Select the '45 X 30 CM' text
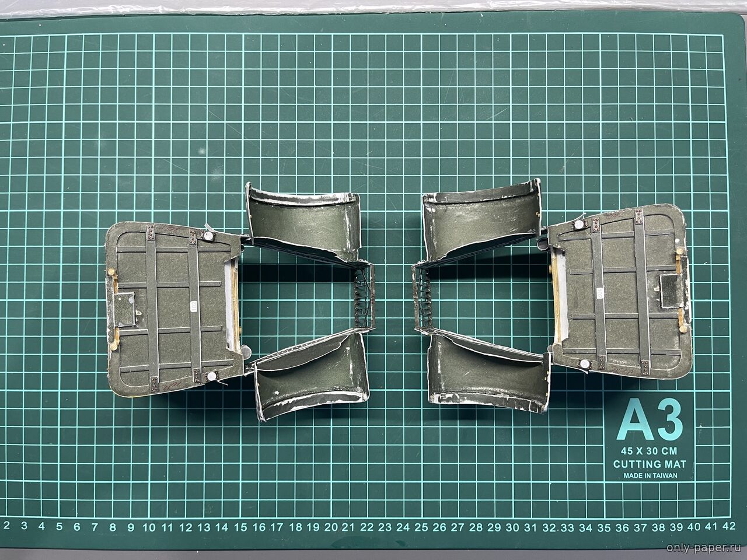The height and width of the screenshot is (560, 747). (x=649, y=451)
